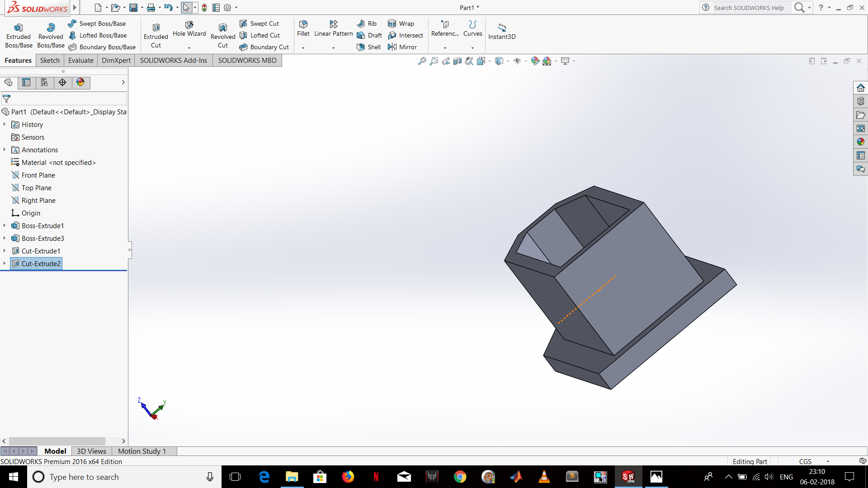Toggle Instant3D mode
868x488 pixels.
click(502, 31)
